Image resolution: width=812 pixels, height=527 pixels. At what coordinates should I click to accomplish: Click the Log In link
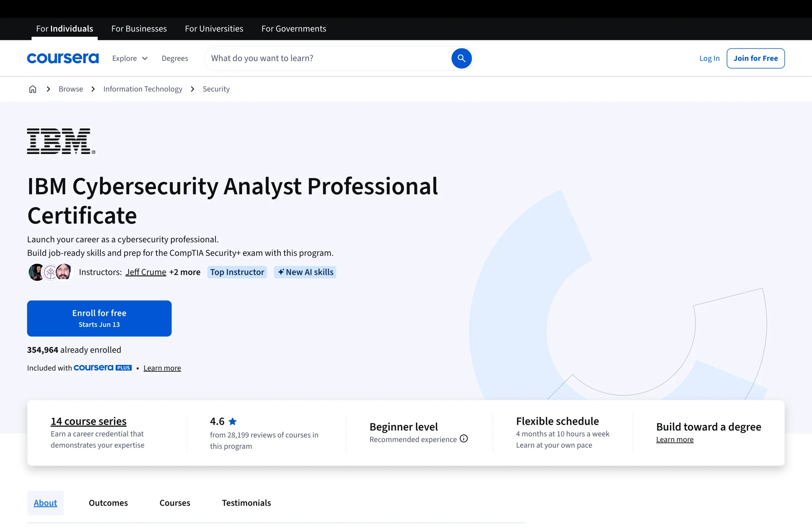click(x=709, y=58)
